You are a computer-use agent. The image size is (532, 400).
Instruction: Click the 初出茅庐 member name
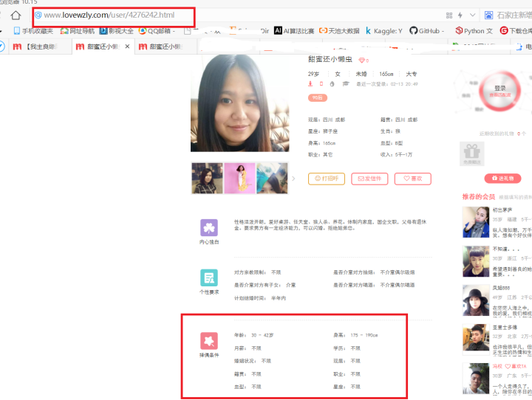point(502,210)
